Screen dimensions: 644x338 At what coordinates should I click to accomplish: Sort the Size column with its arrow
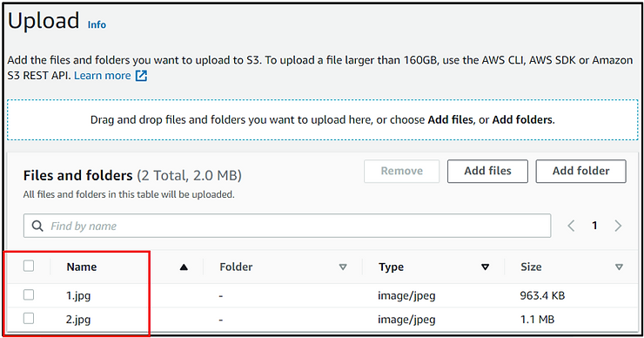click(x=619, y=267)
